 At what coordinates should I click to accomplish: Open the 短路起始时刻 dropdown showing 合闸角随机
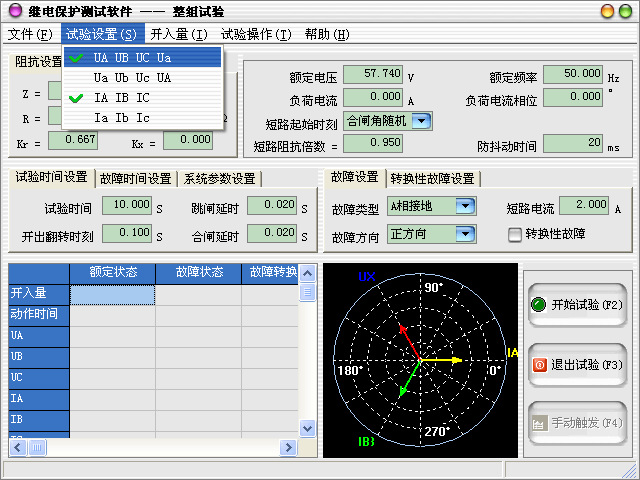pos(421,121)
